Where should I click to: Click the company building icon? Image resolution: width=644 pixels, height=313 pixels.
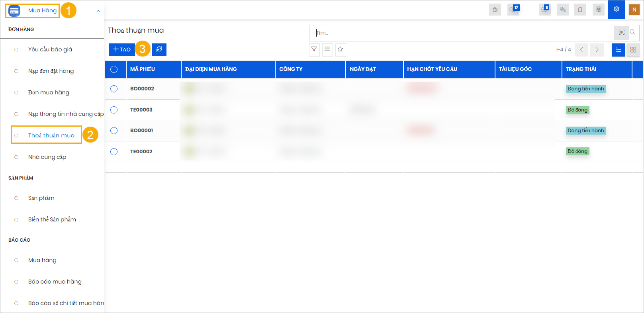(599, 10)
